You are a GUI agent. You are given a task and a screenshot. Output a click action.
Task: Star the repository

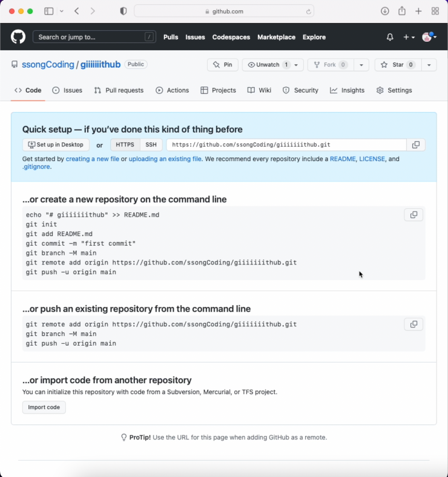(398, 65)
